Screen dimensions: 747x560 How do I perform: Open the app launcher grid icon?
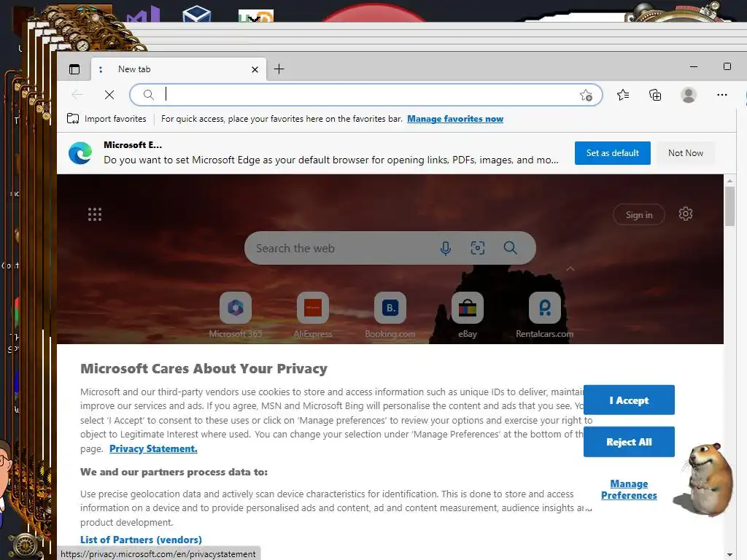point(95,214)
